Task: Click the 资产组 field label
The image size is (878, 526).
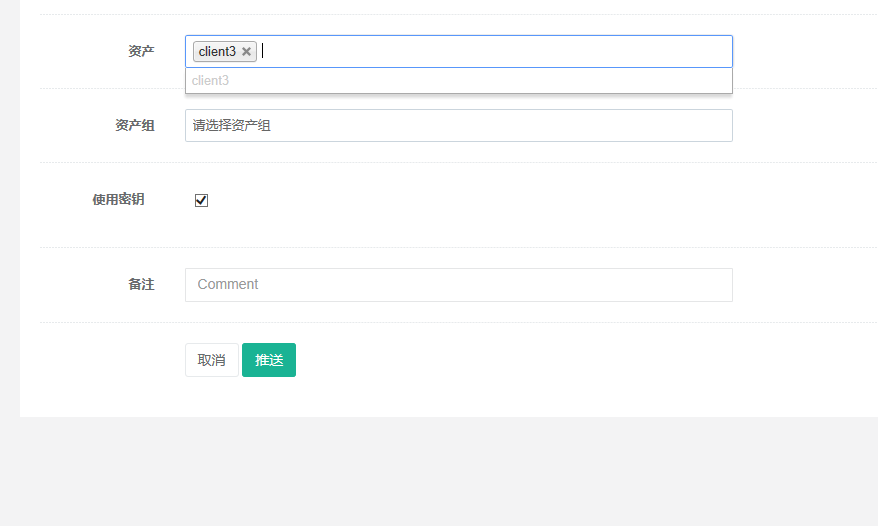Action: (135, 126)
